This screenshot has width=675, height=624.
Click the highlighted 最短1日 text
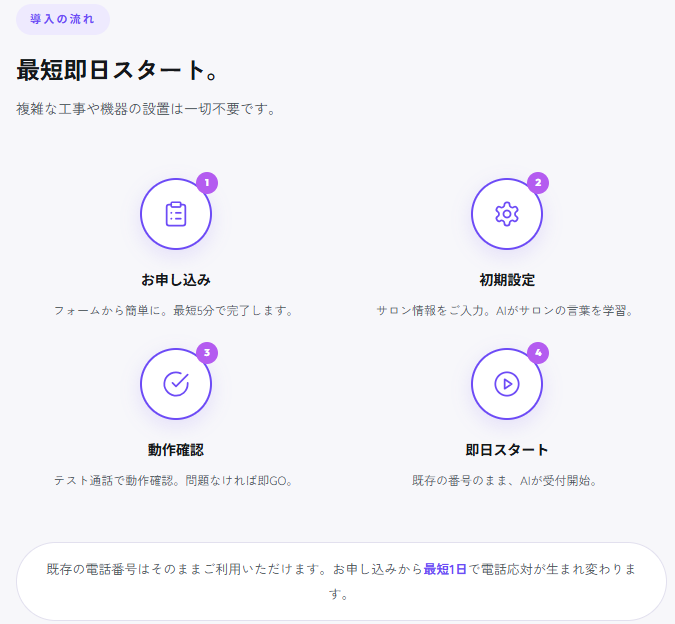point(445,569)
